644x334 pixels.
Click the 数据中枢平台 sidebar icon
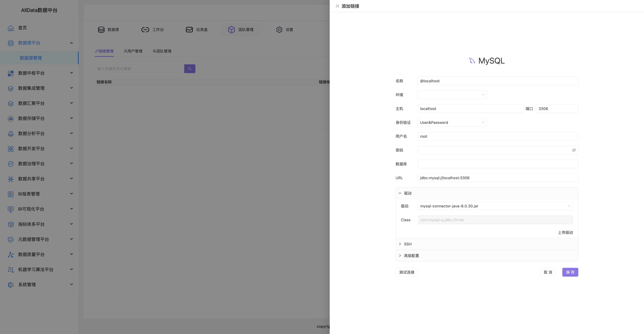tap(10, 73)
